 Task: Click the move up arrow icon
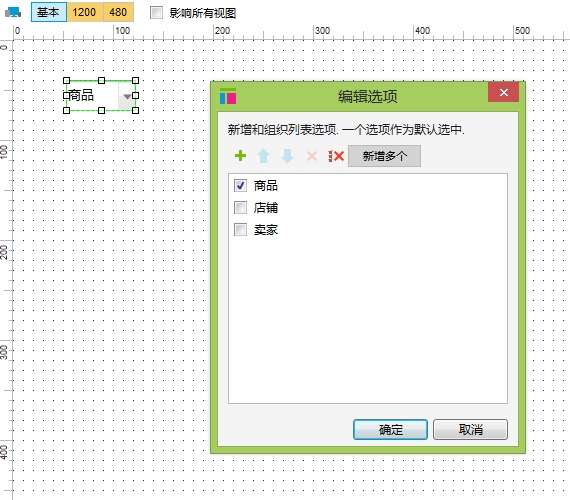point(264,156)
